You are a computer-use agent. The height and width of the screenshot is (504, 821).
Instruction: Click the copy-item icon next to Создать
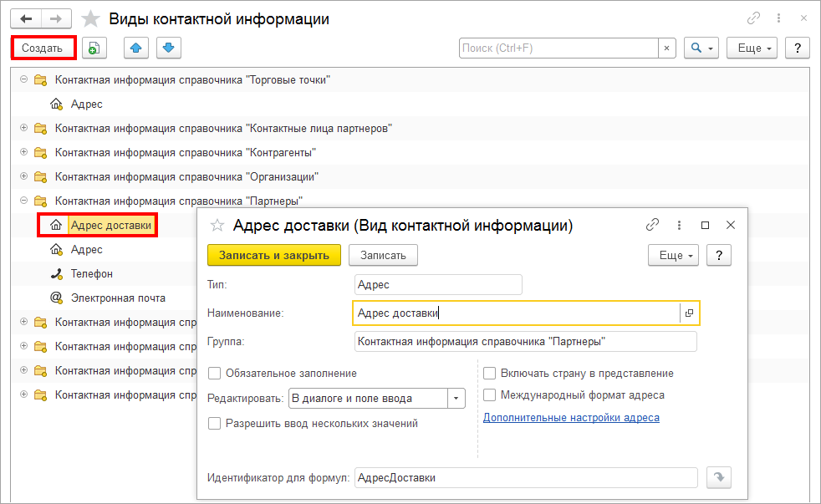(94, 48)
